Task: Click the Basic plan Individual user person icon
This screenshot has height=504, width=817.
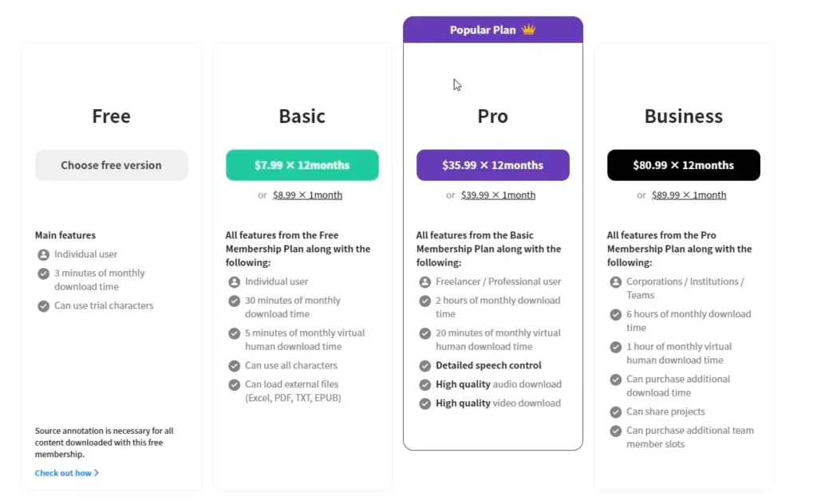Action: (x=235, y=282)
